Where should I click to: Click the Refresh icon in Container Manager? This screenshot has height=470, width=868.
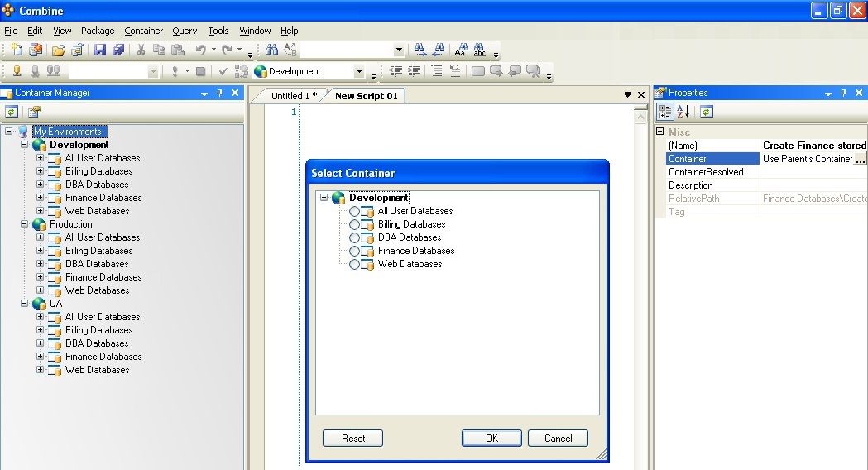click(x=12, y=112)
